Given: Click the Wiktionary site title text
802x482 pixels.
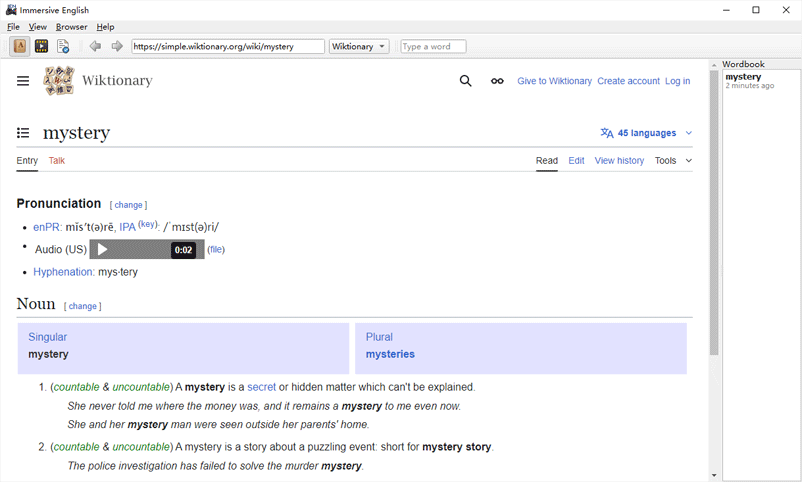Looking at the screenshot, I should point(117,81).
